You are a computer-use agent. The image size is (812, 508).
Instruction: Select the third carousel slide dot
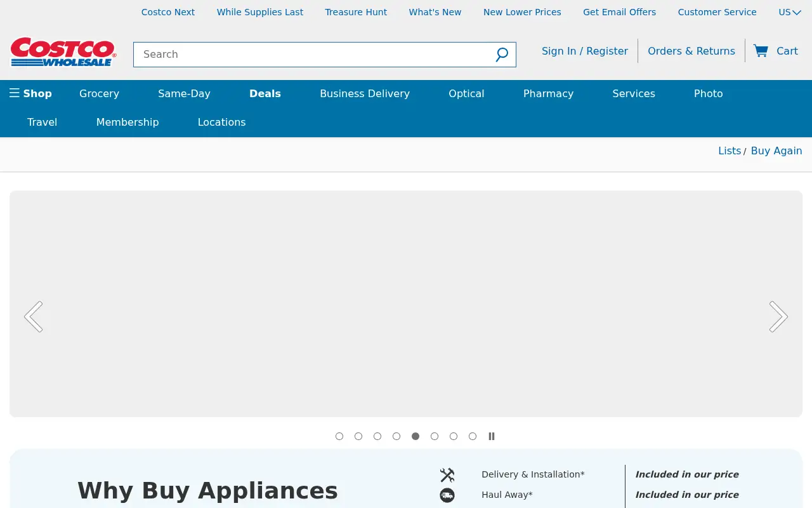[x=377, y=436]
